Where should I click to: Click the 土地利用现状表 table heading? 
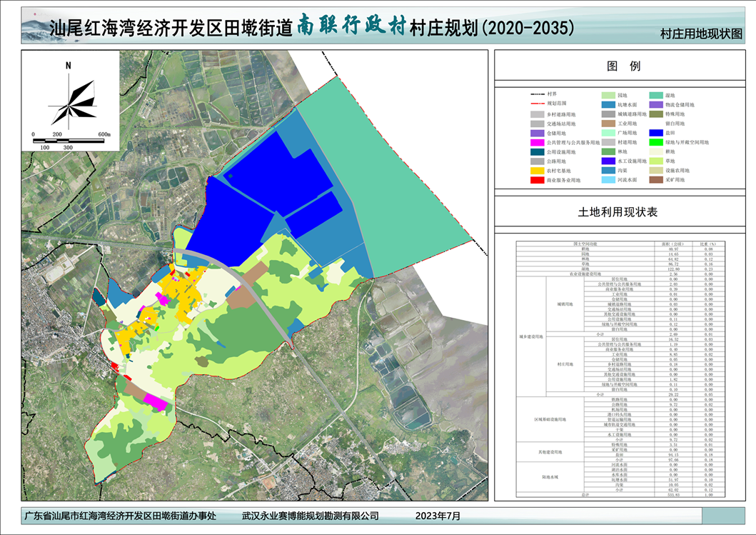(x=618, y=212)
